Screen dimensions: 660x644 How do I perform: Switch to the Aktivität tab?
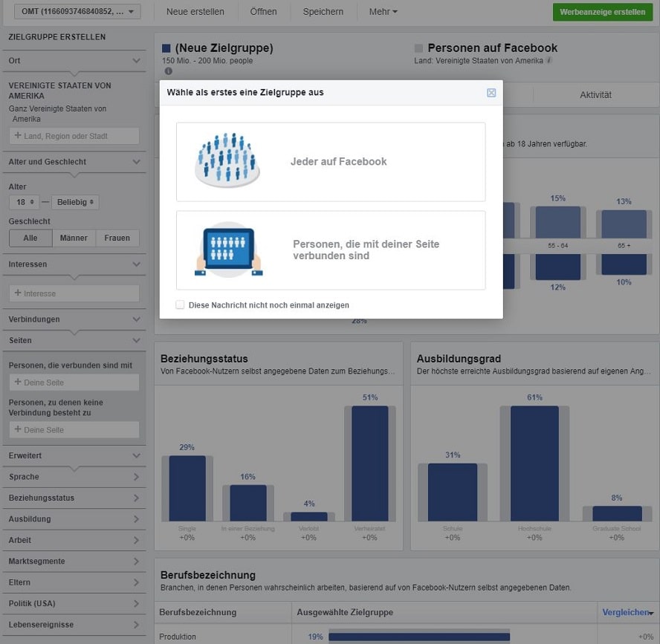tap(595, 95)
